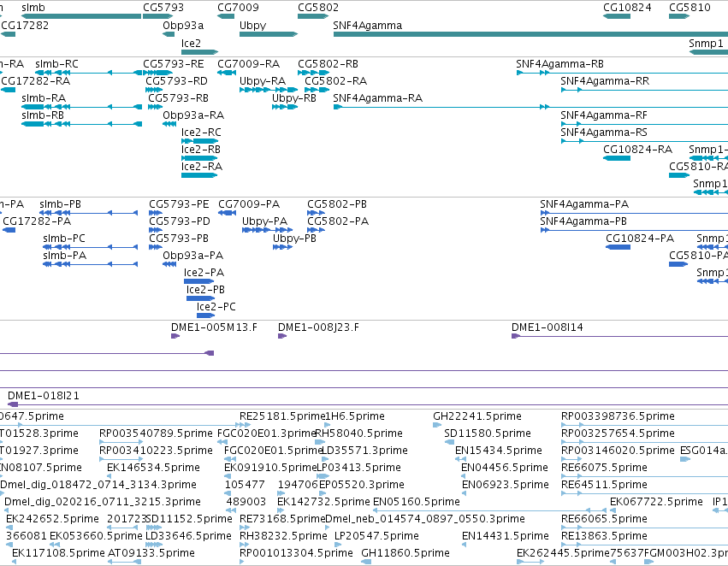Select transcript CG5793-RD
Image resolution: width=728 pixels, height=566 pixels.
[154, 90]
